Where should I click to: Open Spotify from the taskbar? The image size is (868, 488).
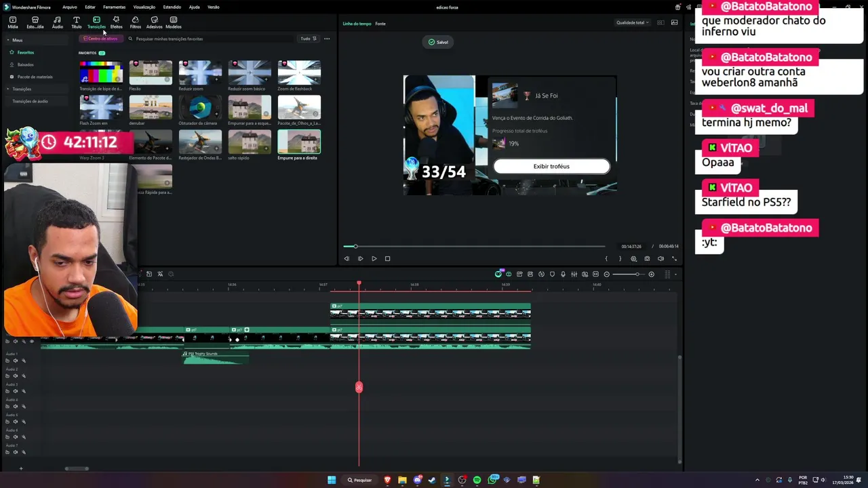[477, 480]
